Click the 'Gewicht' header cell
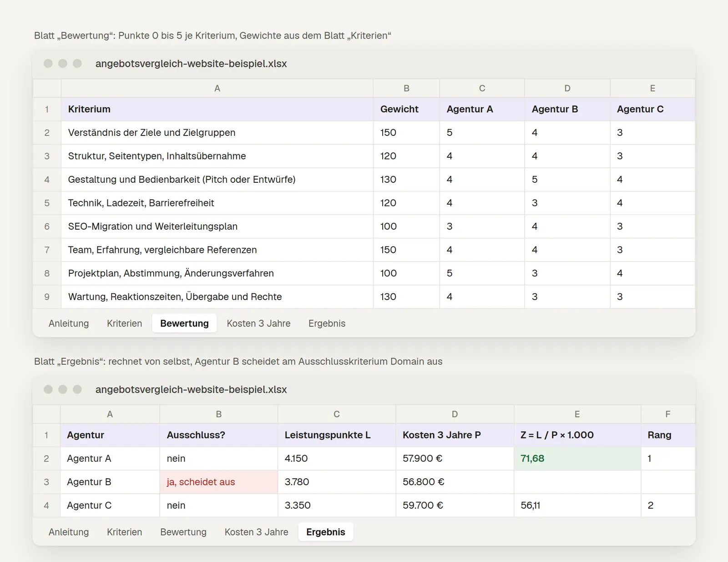Screen dimensions: 728x562 pos(406,109)
